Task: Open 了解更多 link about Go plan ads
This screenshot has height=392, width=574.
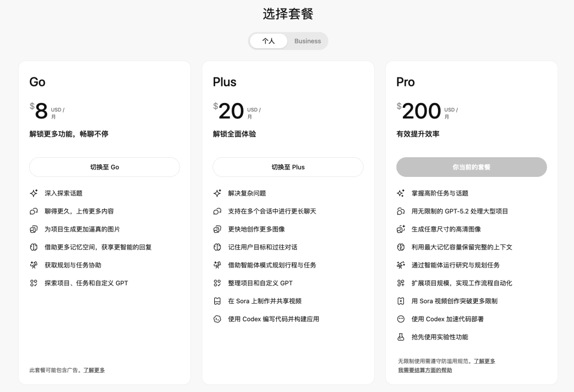Action: (x=94, y=370)
